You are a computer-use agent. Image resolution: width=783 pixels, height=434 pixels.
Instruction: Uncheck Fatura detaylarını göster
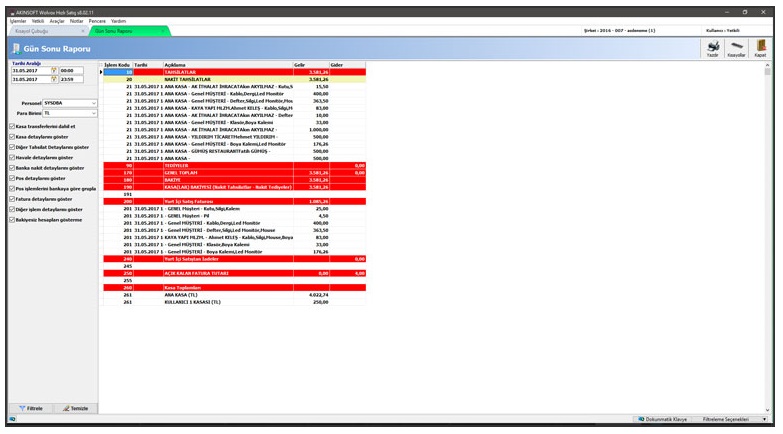point(12,199)
